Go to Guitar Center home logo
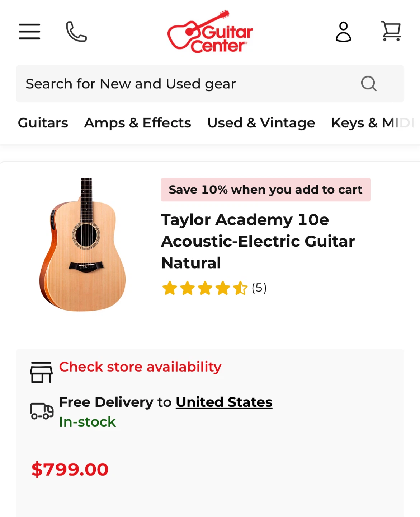 point(210,32)
